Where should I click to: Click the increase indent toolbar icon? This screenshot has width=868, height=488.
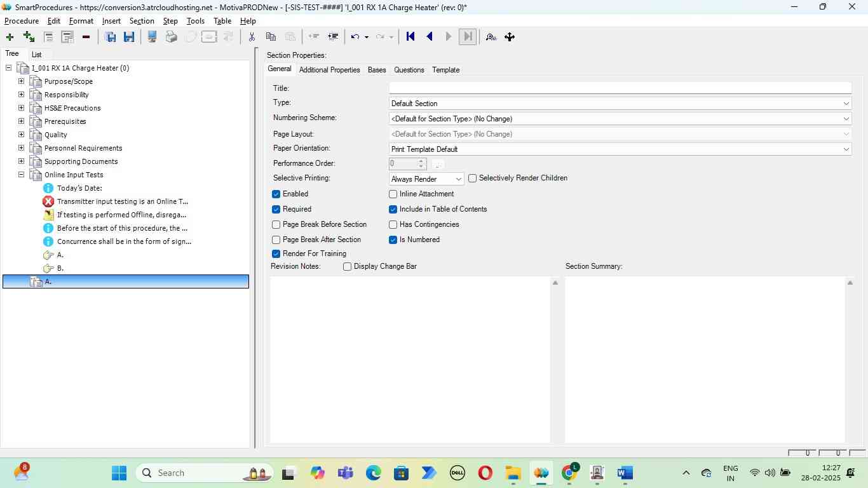[332, 37]
